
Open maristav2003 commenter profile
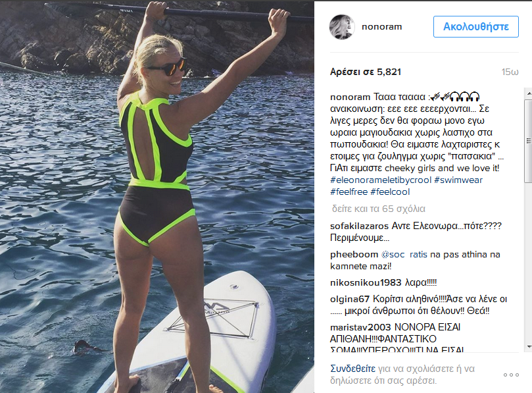pos(360,327)
